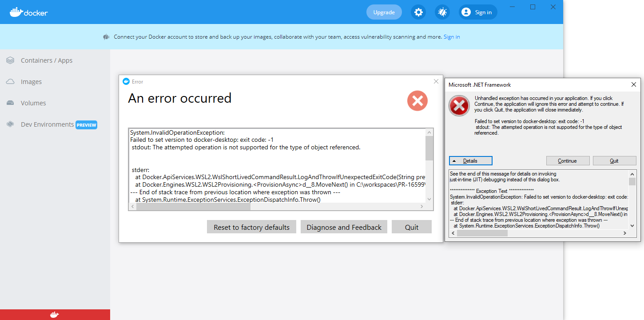Screen dimensions: 644x320
Task: Click the user avatar icon beside Sign in
Action: pos(466,12)
